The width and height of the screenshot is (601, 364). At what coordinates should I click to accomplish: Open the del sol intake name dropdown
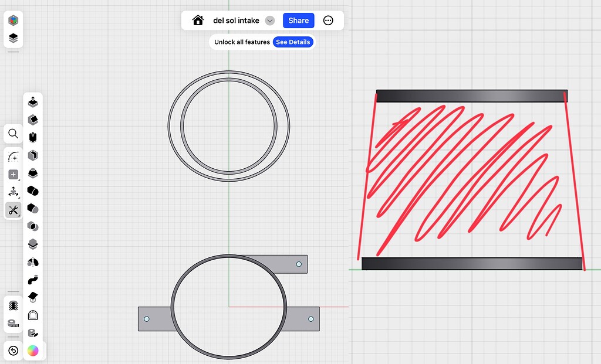[x=270, y=20]
